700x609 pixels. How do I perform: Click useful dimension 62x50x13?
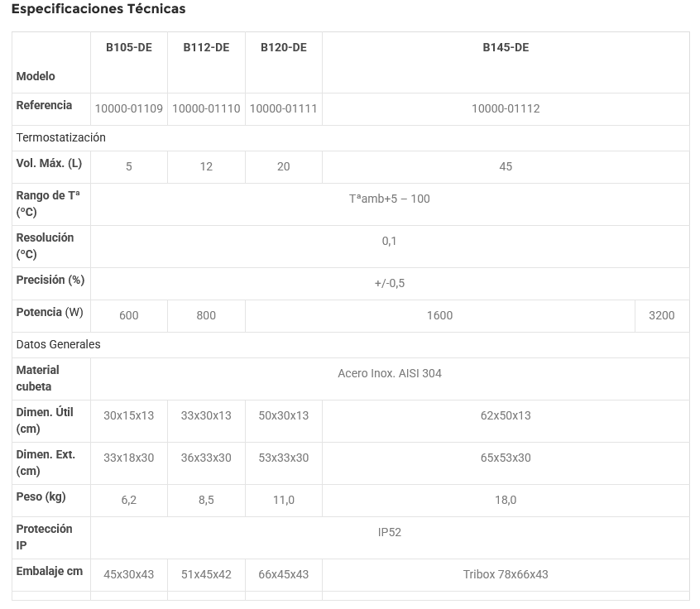(x=506, y=415)
